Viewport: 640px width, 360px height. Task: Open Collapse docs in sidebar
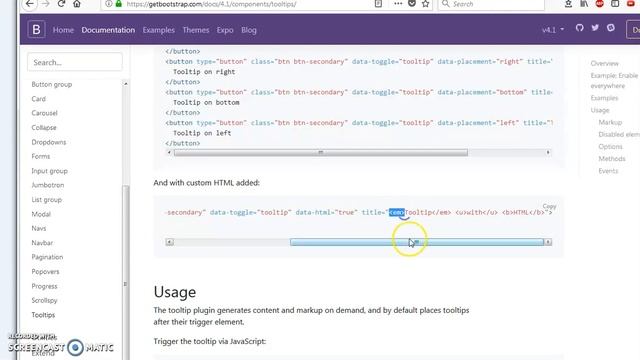coord(44,127)
